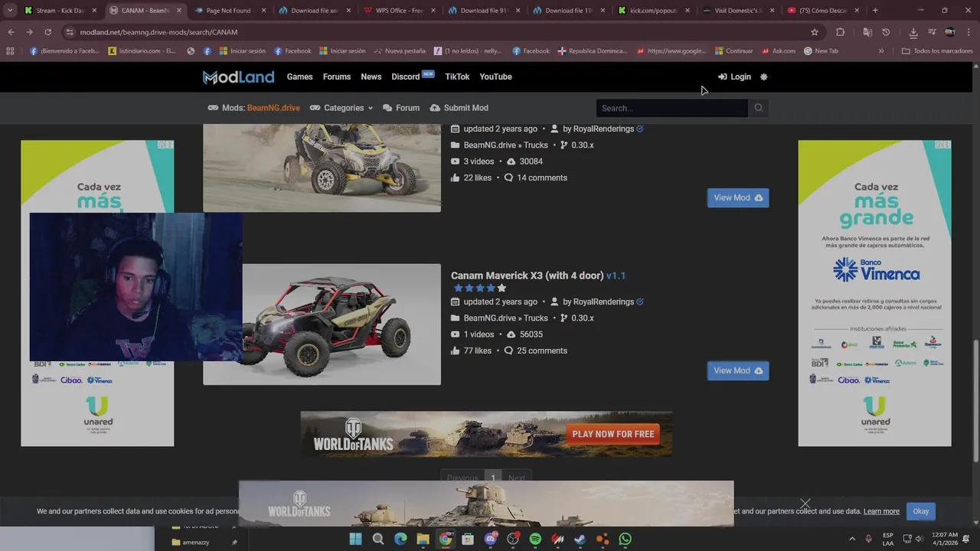Click the star rating of Canam Maverick X3
Image resolution: width=980 pixels, height=551 pixels.
[479, 289]
